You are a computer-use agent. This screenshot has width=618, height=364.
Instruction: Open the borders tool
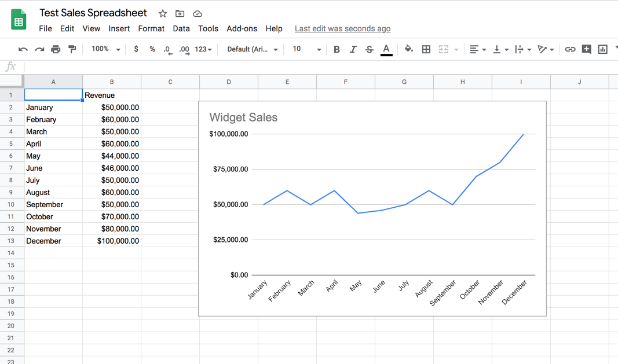tap(426, 49)
